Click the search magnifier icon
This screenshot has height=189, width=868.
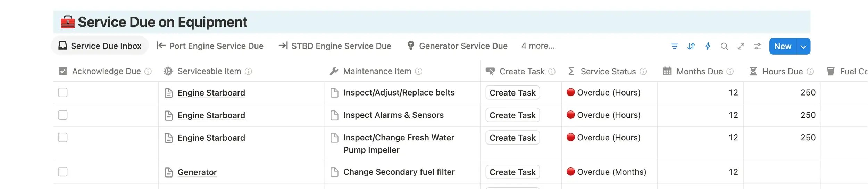724,46
